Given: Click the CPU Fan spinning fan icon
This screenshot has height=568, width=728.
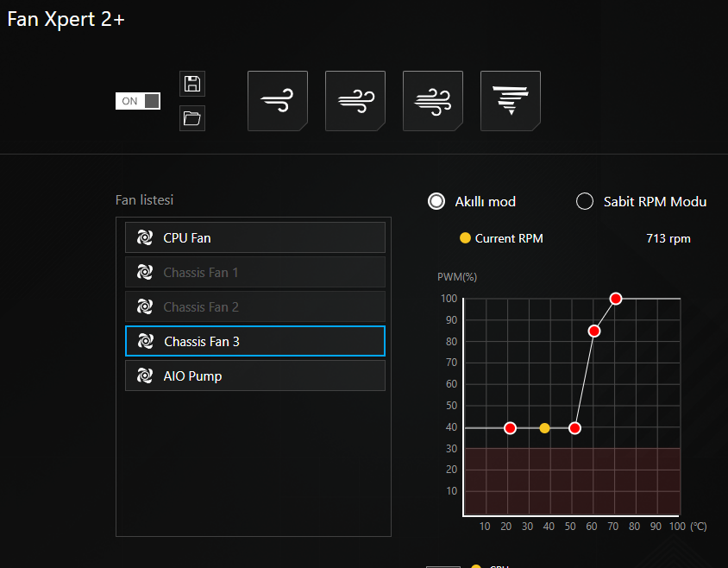Looking at the screenshot, I should [x=144, y=237].
